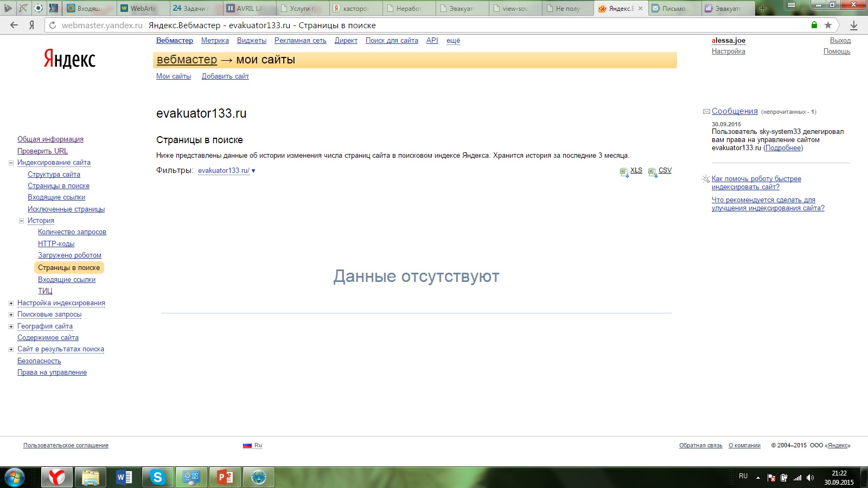The image size is (868, 488).
Task: Click Пользовательское соглашение footer link
Action: tap(66, 446)
